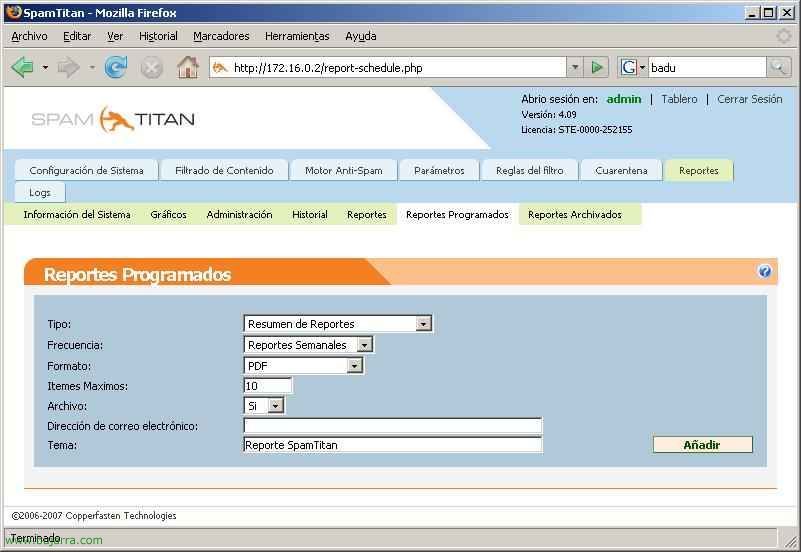The height and width of the screenshot is (552, 801).
Task: Click the Google search engine icon
Action: (628, 67)
